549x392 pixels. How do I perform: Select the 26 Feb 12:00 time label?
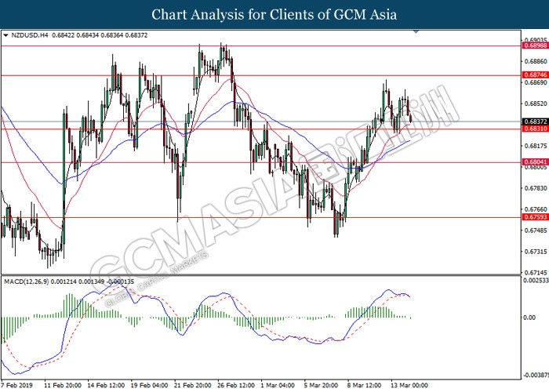(x=236, y=386)
